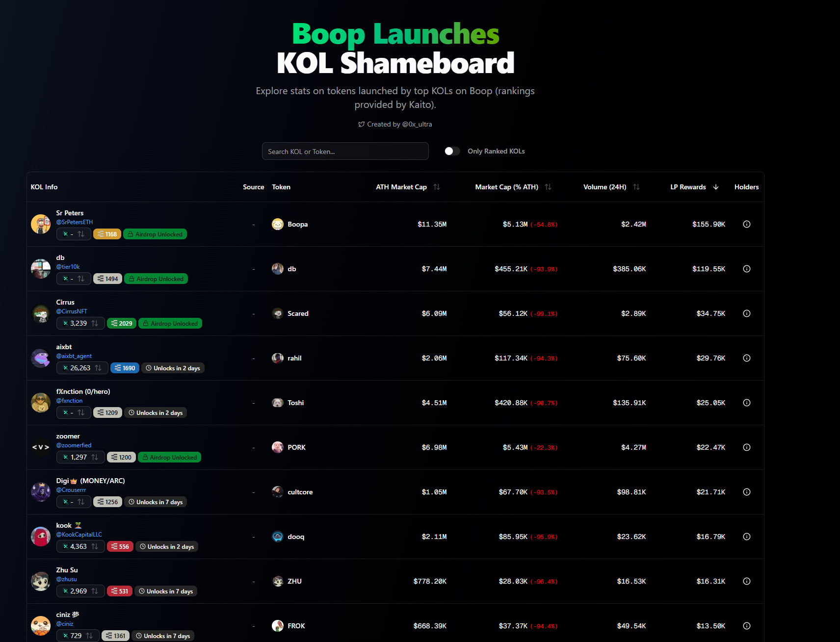Sort by LP Rewards descending arrow

click(x=716, y=187)
